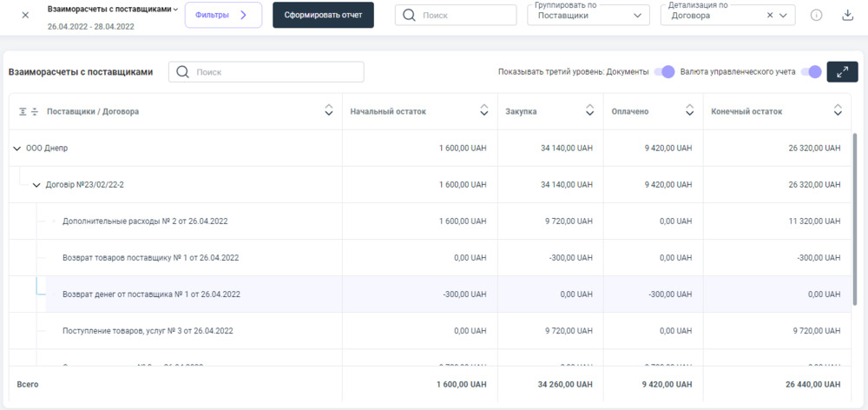Click the collapse all rows icon
Image resolution: width=868 pixels, height=410 pixels.
tap(35, 111)
